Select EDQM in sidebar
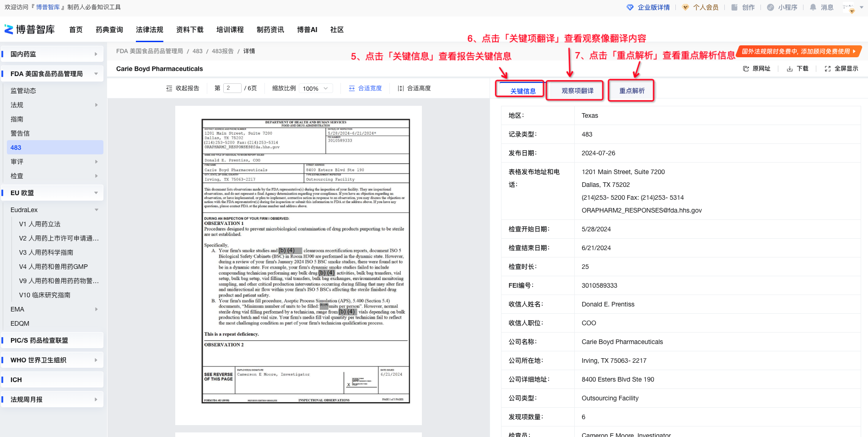 click(20, 323)
